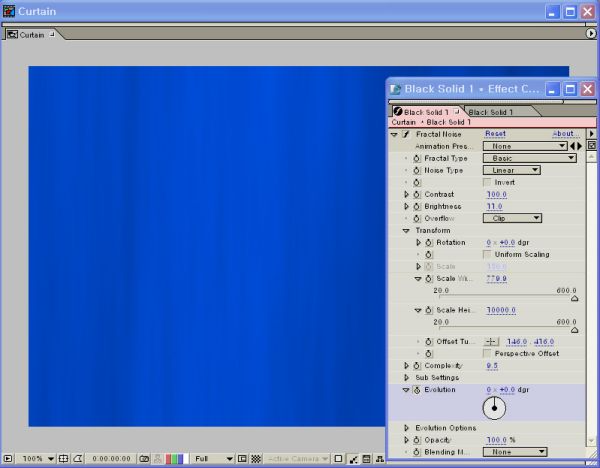
Task: Select the Curtain composition tab
Action: (x=31, y=35)
